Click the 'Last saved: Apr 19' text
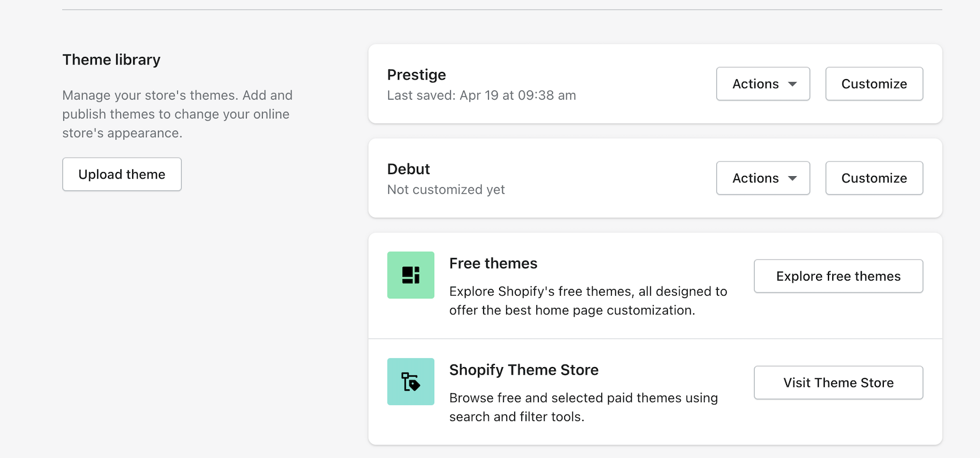 click(481, 96)
